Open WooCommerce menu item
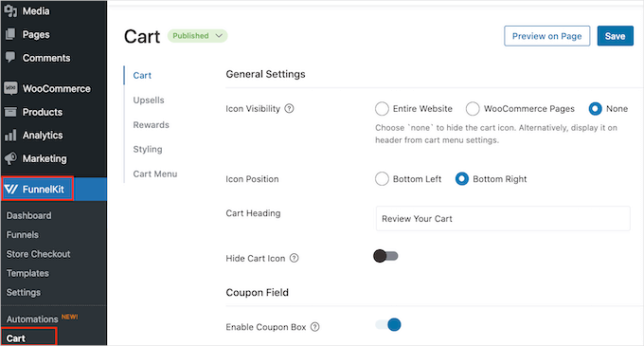 56,89
